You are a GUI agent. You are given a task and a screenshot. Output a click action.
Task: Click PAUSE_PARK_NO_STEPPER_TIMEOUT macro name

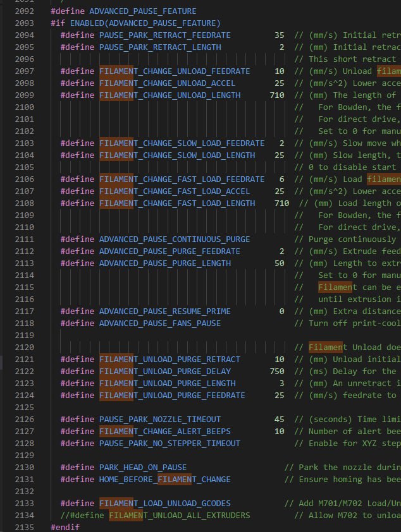pos(170,444)
